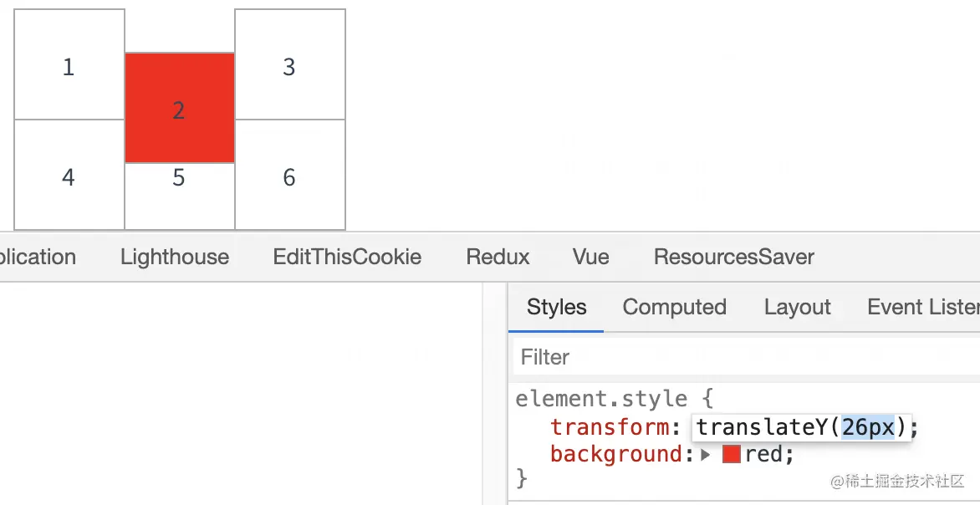Click grid cell number 1
980x505 pixels.
(x=69, y=67)
